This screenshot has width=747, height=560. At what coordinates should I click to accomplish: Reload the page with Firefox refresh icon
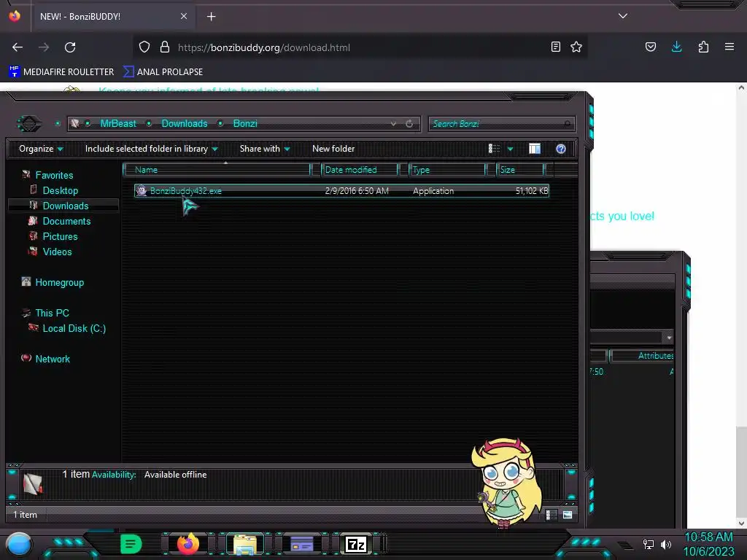[70, 47]
